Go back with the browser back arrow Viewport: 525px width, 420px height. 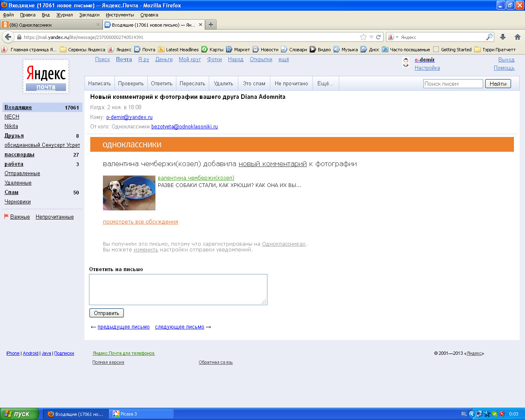click(8, 37)
